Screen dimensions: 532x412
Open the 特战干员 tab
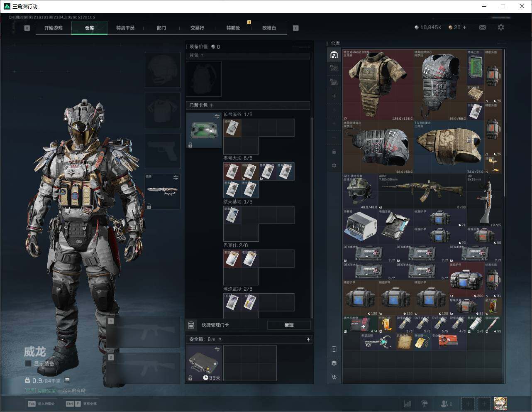click(x=125, y=28)
